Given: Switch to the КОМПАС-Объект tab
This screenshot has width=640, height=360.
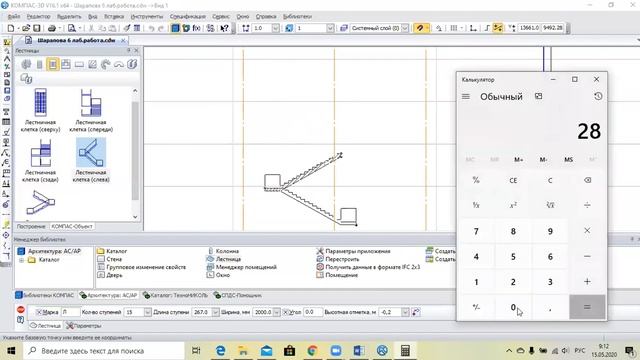Looking at the screenshot, I should tap(72, 227).
